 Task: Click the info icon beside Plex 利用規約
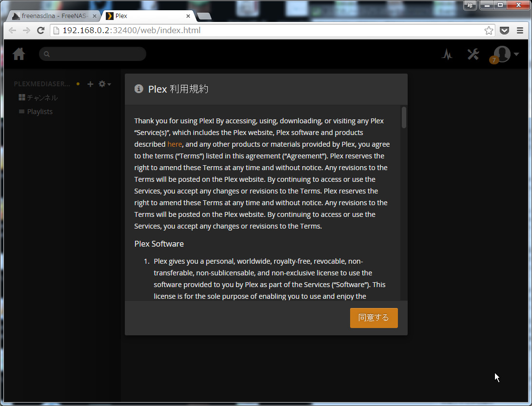point(139,89)
